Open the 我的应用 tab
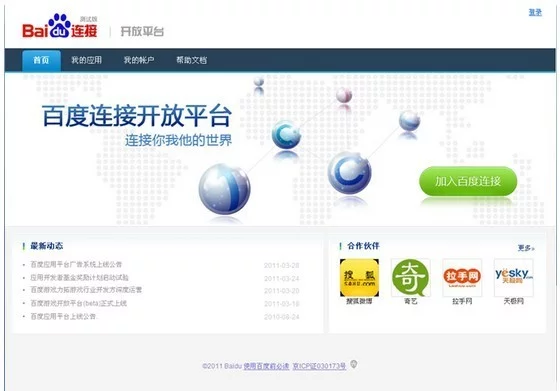 [x=86, y=60]
